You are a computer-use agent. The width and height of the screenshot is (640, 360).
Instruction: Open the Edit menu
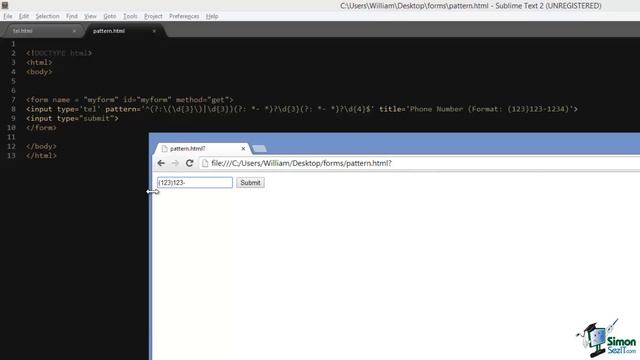(24, 16)
